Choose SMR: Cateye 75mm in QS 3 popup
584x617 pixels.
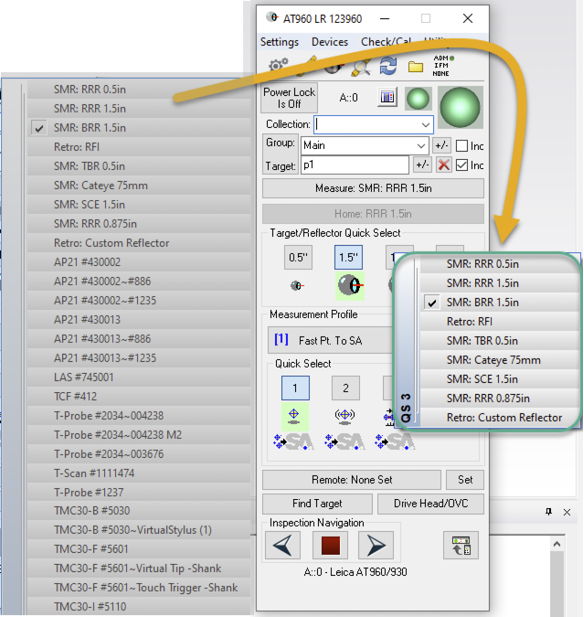[499, 360]
